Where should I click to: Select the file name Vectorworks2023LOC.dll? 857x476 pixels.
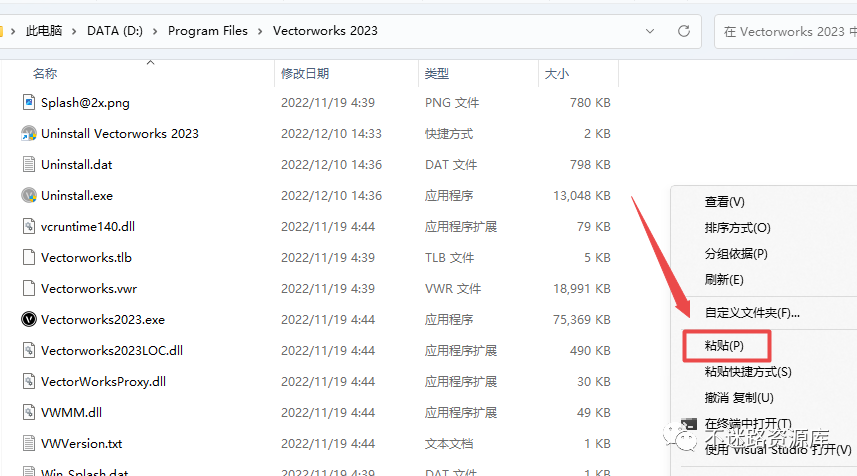coord(112,350)
